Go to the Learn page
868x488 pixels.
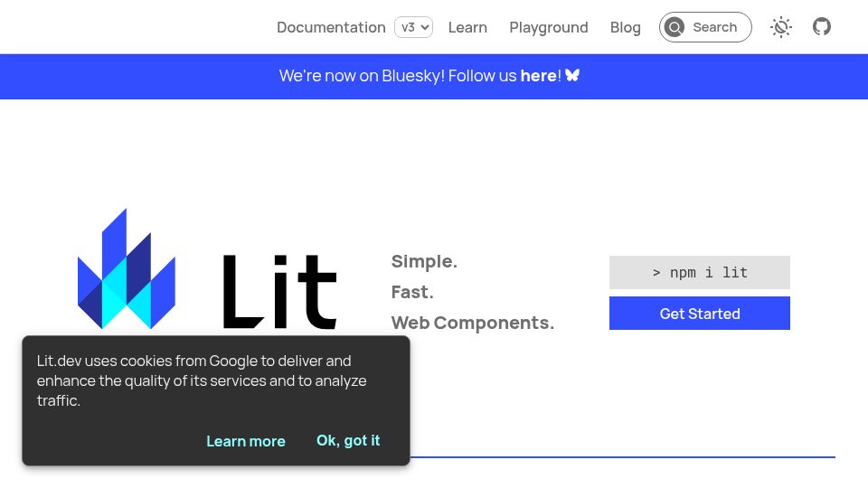pos(467,27)
